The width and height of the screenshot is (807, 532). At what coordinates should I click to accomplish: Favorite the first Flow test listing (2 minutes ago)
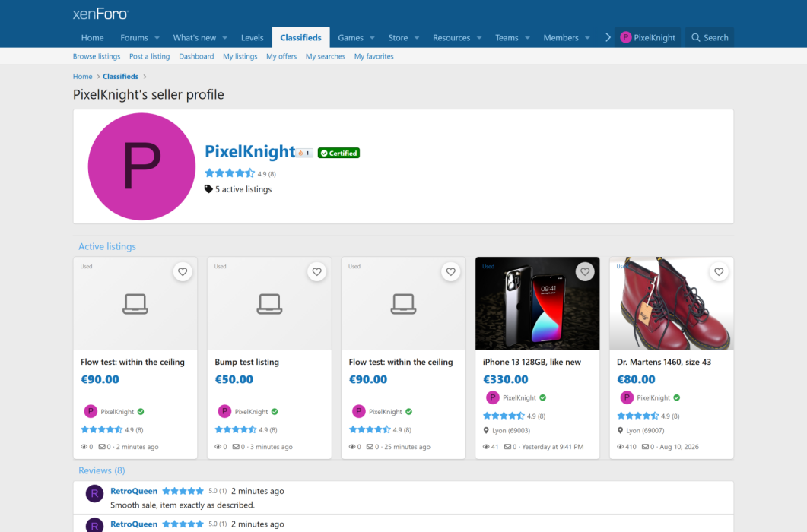click(183, 271)
